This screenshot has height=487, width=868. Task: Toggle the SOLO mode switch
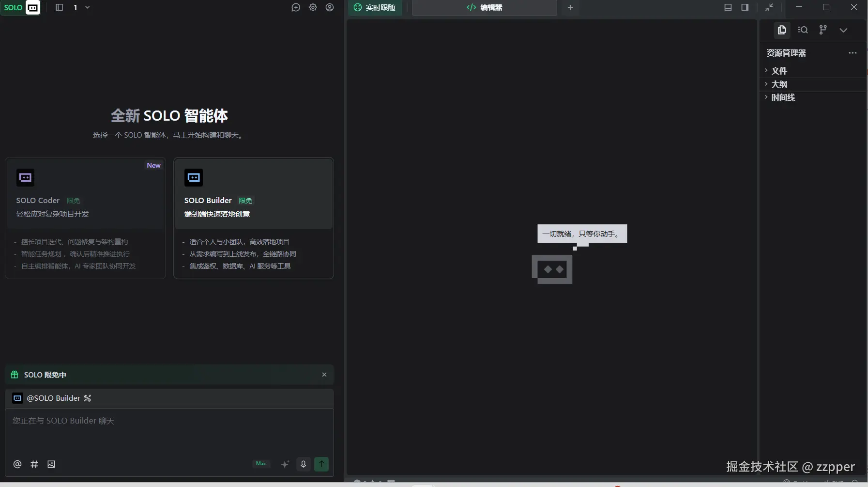21,7
